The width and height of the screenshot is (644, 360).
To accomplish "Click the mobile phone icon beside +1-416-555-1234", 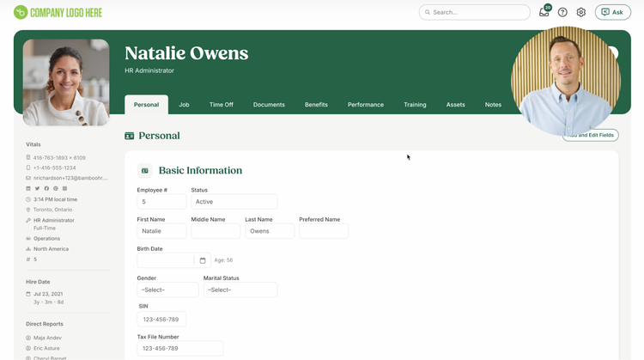I will (x=28, y=168).
